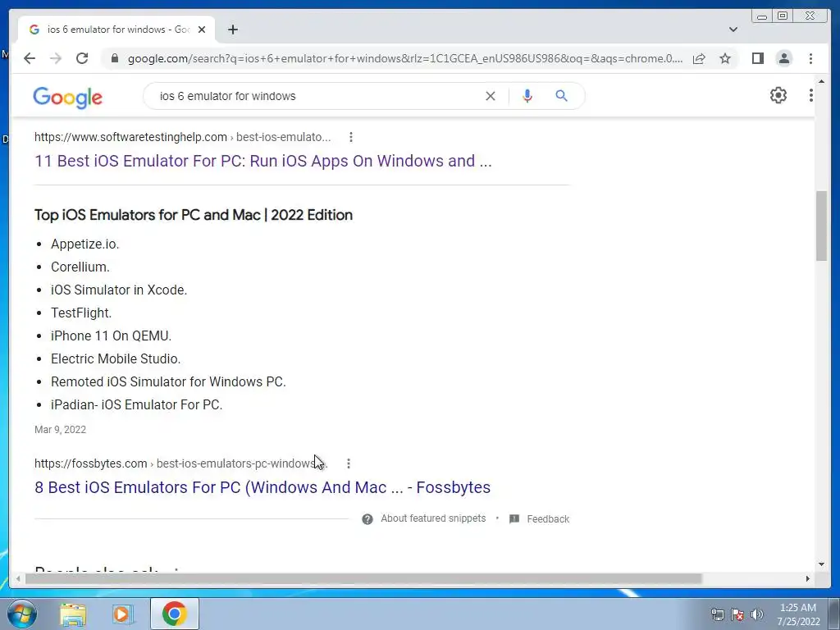Click the scroll up arrow
The image size is (840, 630).
[x=821, y=81]
